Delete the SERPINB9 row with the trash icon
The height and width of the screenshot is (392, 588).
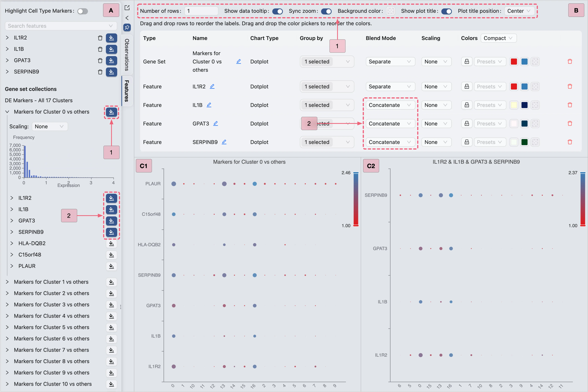(x=570, y=142)
